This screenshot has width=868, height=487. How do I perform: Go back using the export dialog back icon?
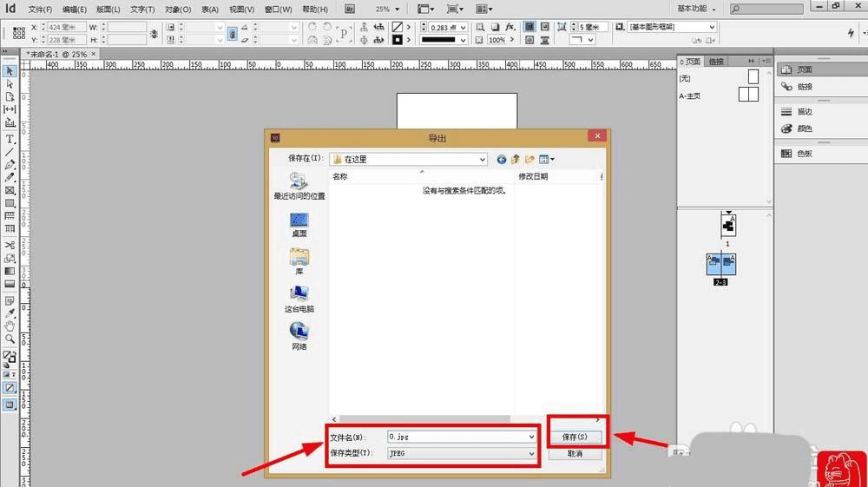501,160
